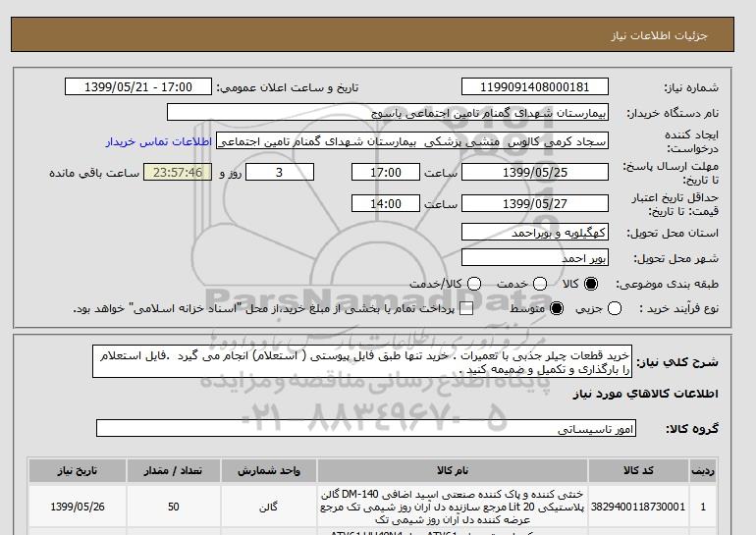Click the delivery city field بویر احمد

click(535, 258)
